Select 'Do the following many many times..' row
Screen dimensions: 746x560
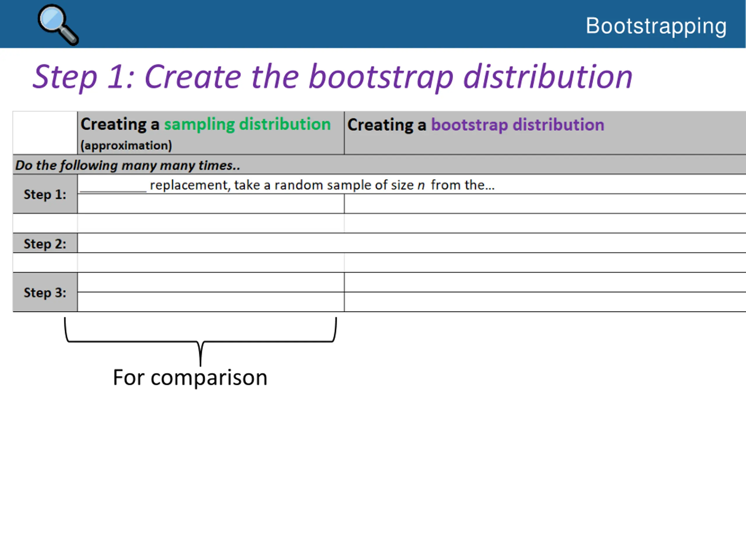tap(379, 165)
